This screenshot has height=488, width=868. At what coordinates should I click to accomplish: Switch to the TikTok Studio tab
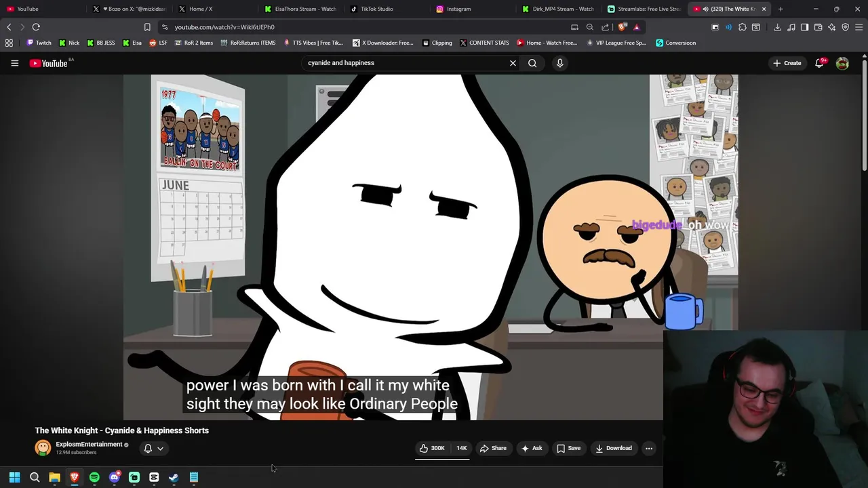[x=387, y=9]
